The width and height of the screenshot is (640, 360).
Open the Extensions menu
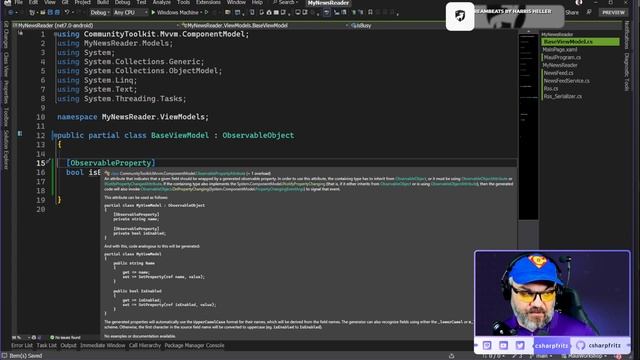pyautogui.click(x=208, y=2)
